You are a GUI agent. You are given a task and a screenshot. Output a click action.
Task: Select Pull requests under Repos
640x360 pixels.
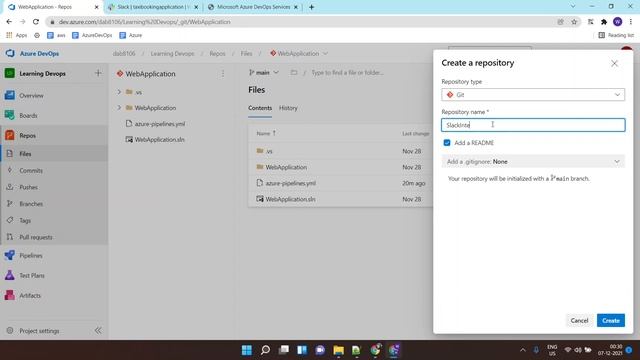click(x=36, y=237)
